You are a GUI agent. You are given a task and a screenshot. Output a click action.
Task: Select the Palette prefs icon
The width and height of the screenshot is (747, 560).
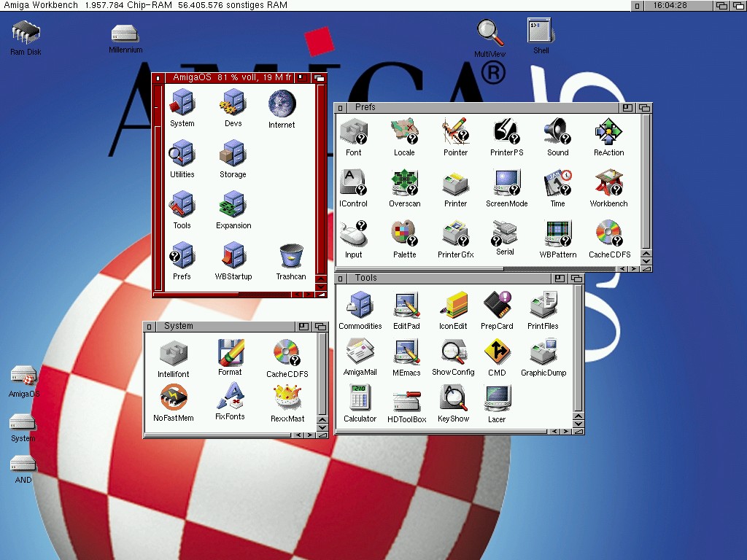coord(403,234)
